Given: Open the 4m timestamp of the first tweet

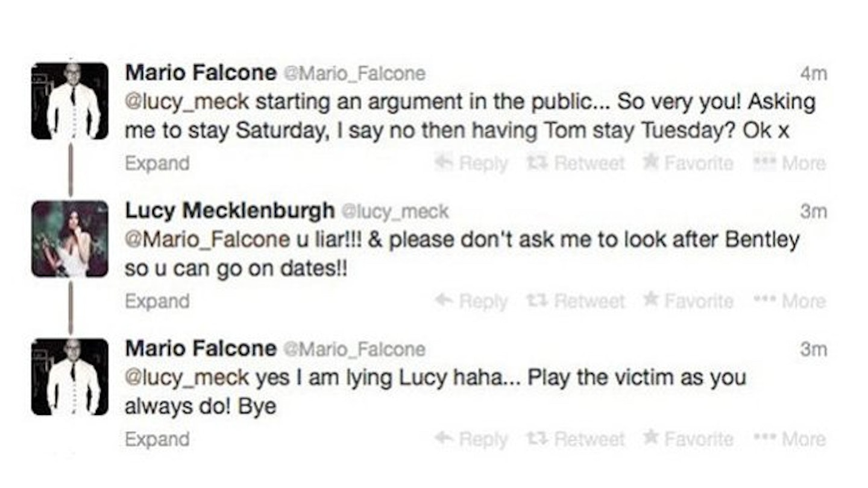Looking at the screenshot, I should [812, 74].
